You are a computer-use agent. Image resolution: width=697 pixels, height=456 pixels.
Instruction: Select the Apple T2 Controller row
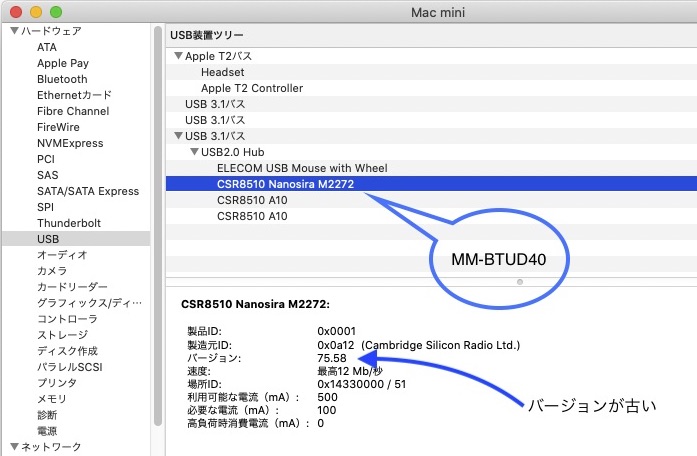pyautogui.click(x=431, y=88)
